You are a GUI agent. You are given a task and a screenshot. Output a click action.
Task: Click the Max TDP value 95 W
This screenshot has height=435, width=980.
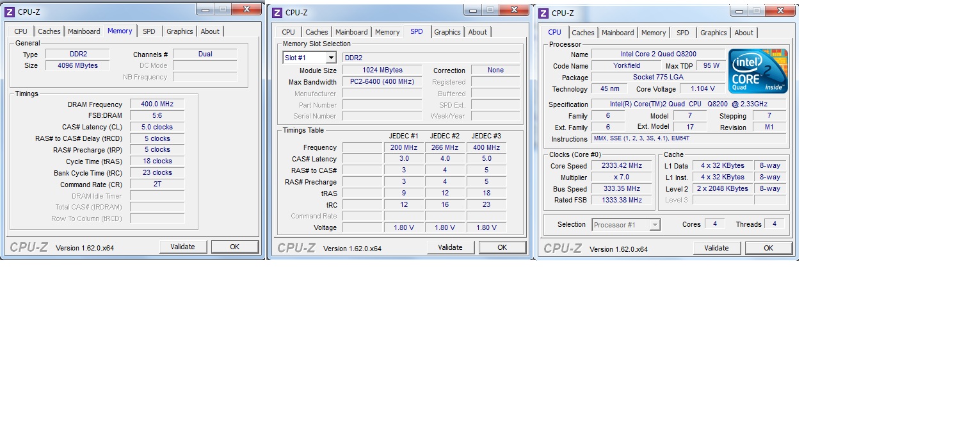point(711,65)
